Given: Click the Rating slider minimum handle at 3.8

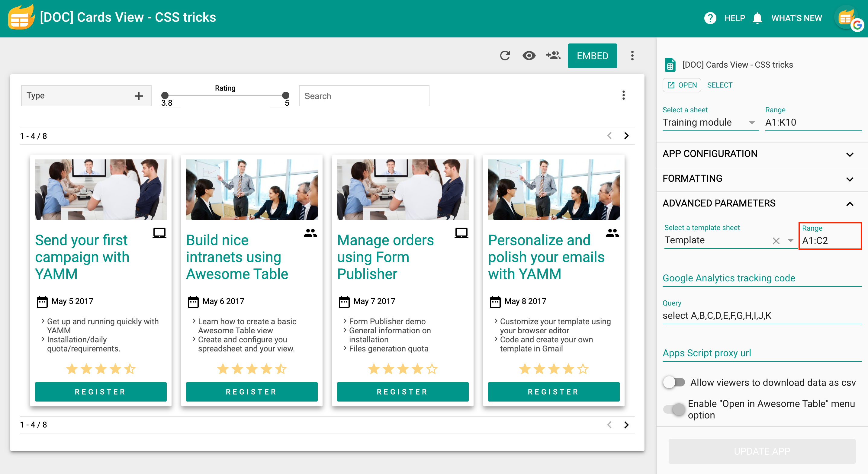Looking at the screenshot, I should coord(165,95).
